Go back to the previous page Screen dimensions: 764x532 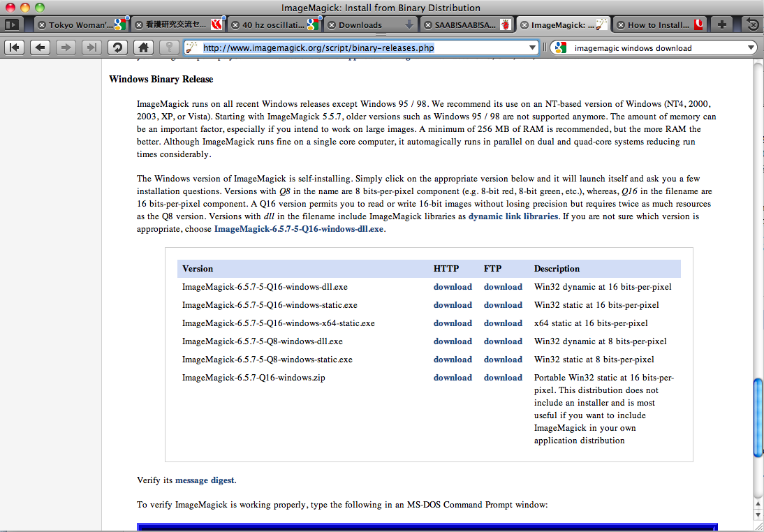pyautogui.click(x=41, y=47)
